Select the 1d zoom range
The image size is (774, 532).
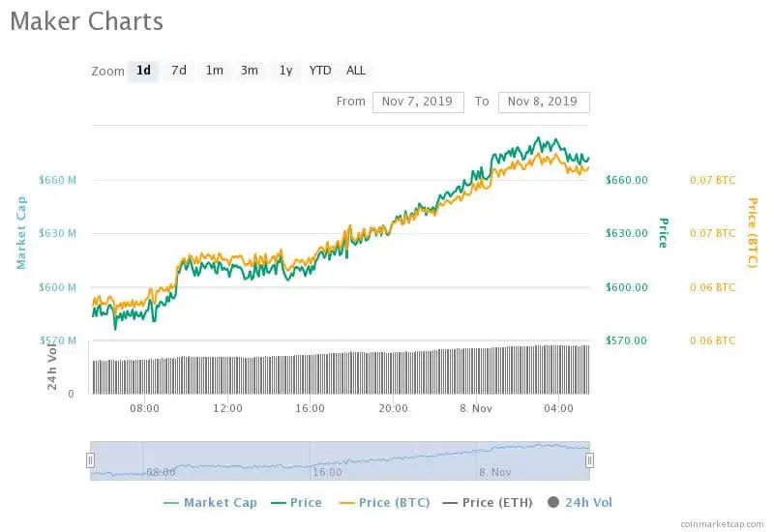click(x=143, y=71)
